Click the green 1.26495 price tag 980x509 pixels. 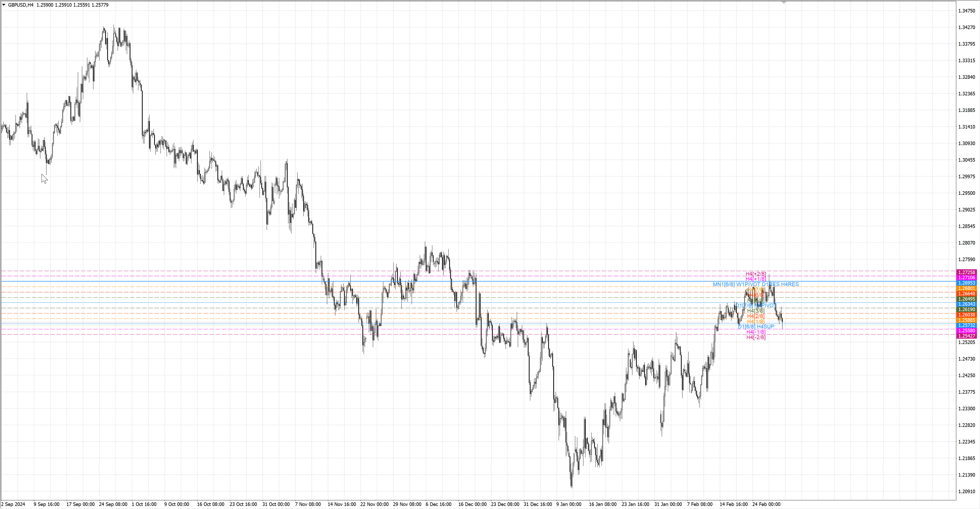coord(966,299)
